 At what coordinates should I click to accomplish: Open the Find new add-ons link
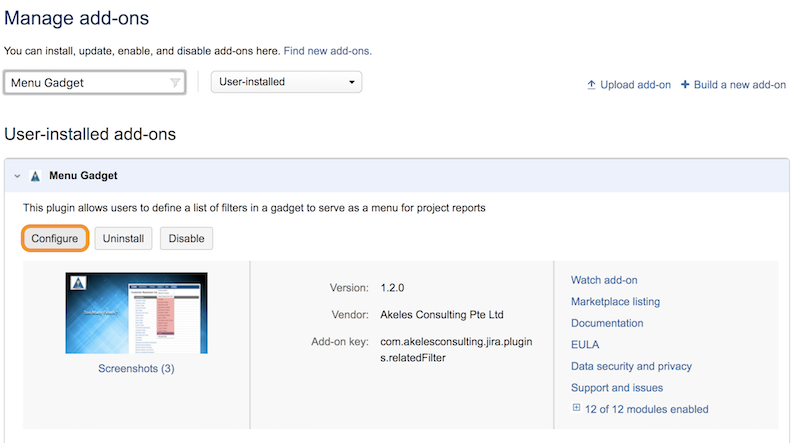(x=328, y=50)
